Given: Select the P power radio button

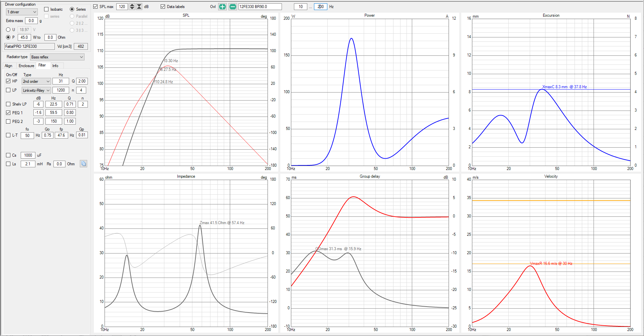Looking at the screenshot, I should point(8,37).
